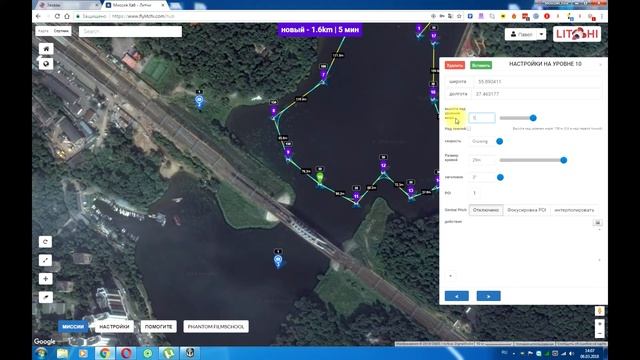Open Opera from the taskbar
This screenshot has width=640, height=360.
tap(126, 353)
